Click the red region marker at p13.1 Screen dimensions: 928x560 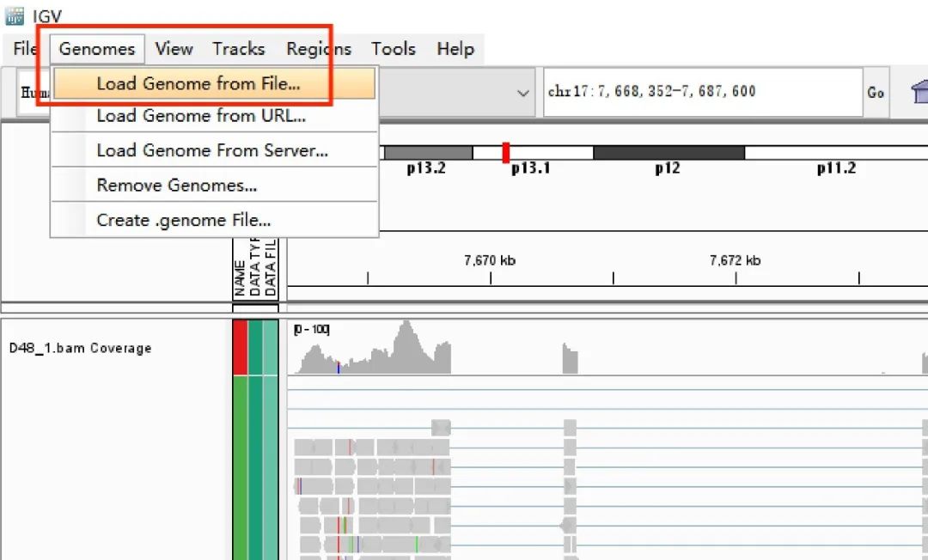505,153
